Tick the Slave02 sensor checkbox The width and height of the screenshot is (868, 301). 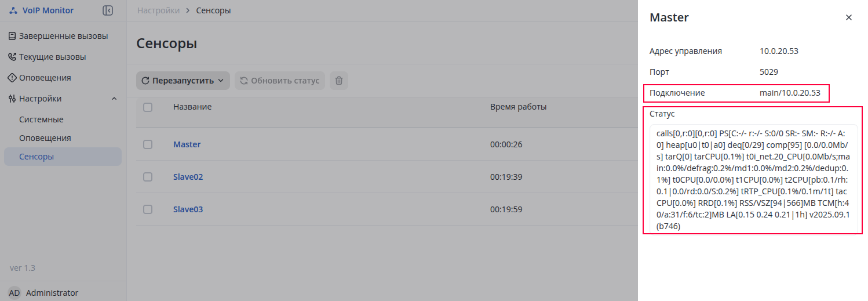click(148, 177)
